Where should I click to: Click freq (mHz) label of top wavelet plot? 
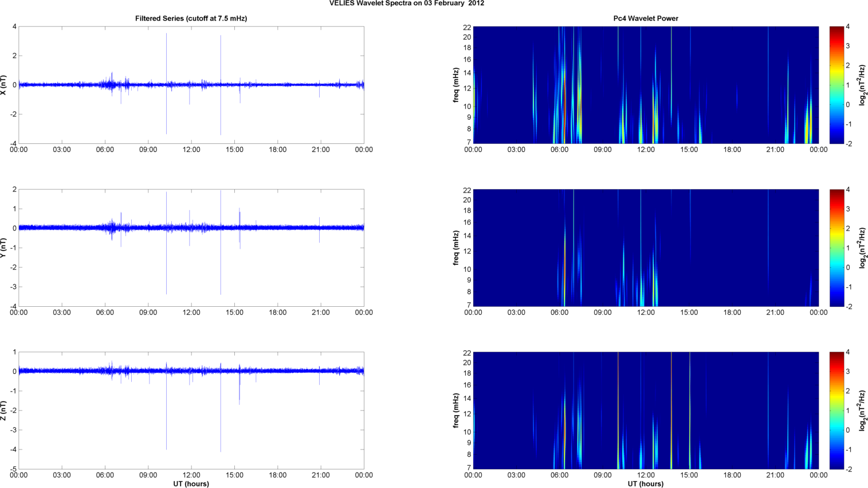click(x=456, y=85)
